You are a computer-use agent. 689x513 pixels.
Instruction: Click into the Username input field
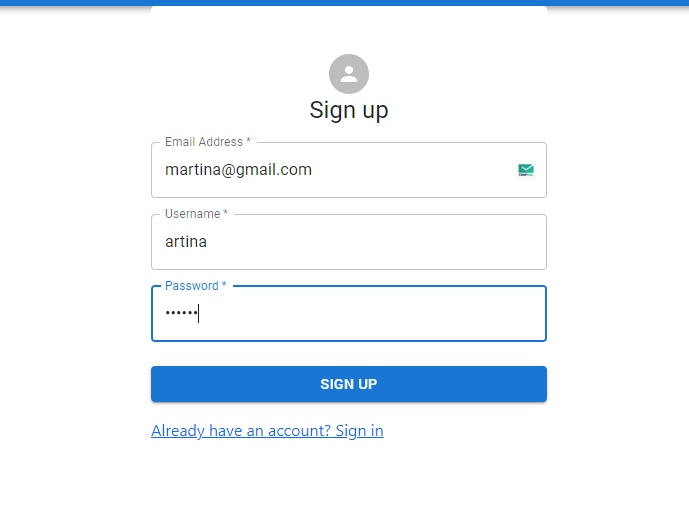point(348,242)
